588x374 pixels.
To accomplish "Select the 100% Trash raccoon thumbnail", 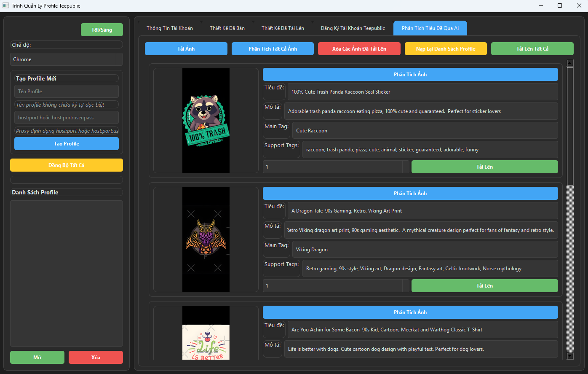I will tap(206, 120).
